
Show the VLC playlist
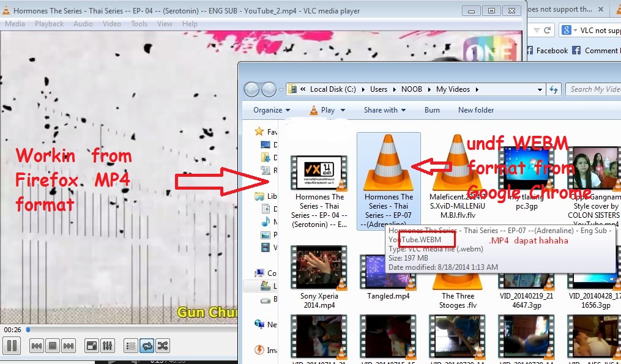click(131, 346)
